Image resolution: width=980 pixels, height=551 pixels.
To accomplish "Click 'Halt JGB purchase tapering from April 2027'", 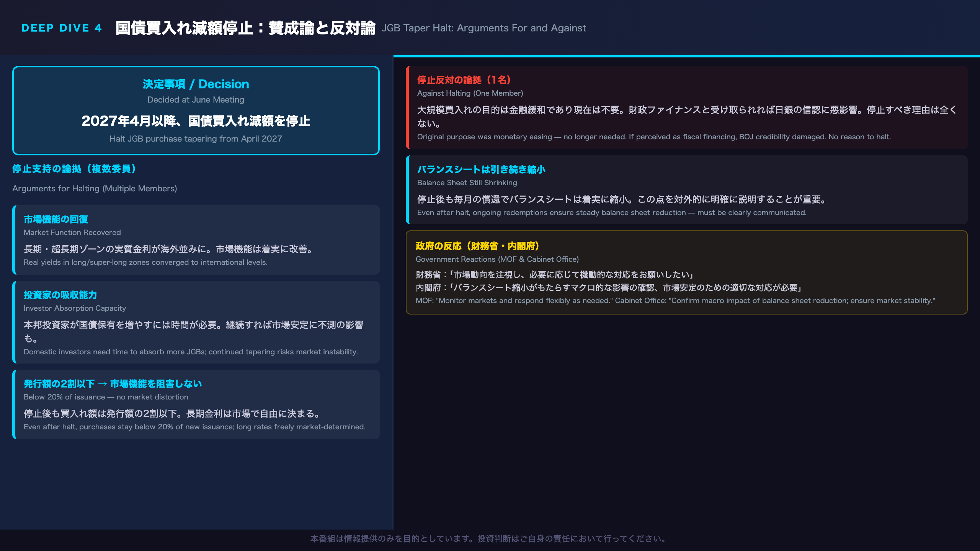I will [x=196, y=139].
